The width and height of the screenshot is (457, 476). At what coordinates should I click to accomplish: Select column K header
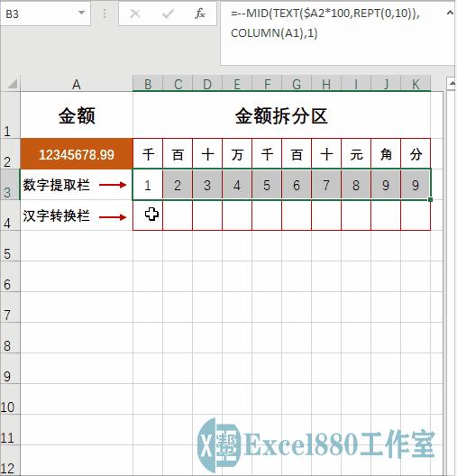point(416,84)
